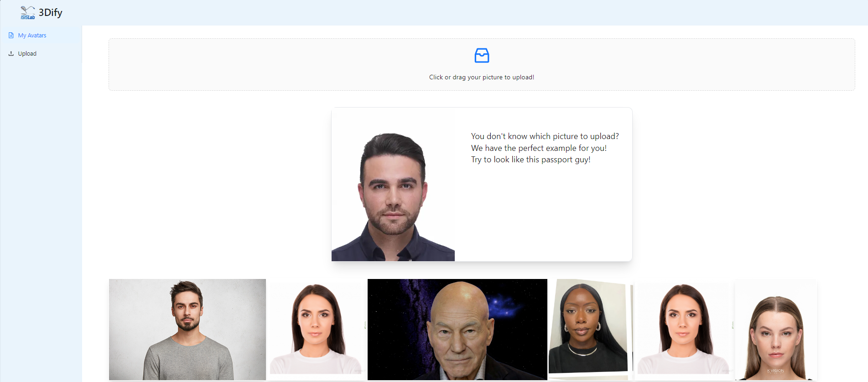Select the X Vision woman portrait
This screenshot has height=382, width=868.
[776, 330]
